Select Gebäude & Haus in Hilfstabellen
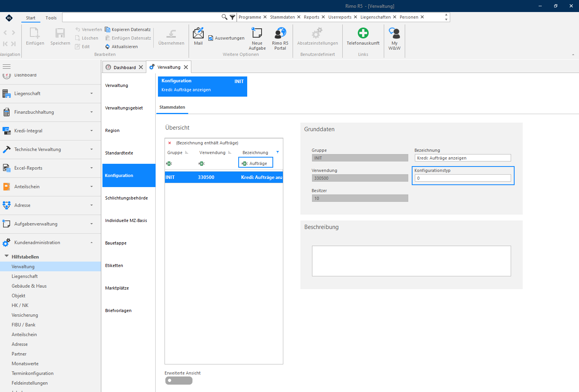The image size is (579, 392). coord(29,286)
